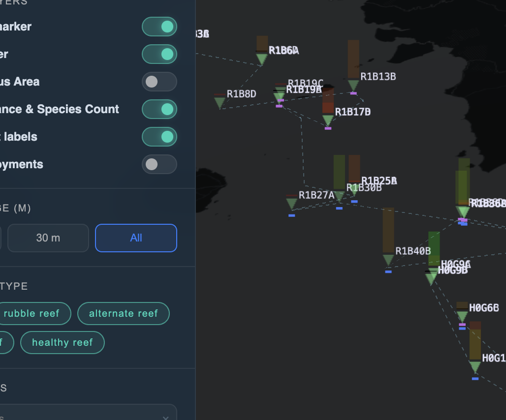Click the R1B27A reef marker
The width and height of the screenshot is (506, 420).
point(291,202)
